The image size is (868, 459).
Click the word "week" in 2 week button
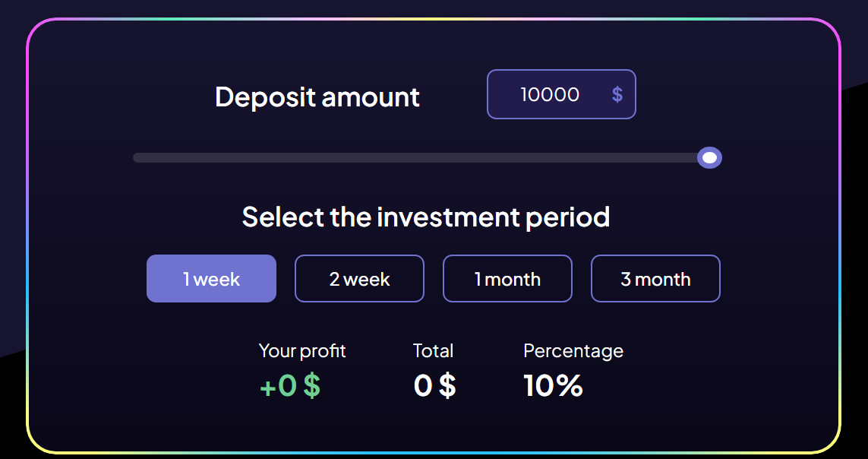tap(371, 279)
